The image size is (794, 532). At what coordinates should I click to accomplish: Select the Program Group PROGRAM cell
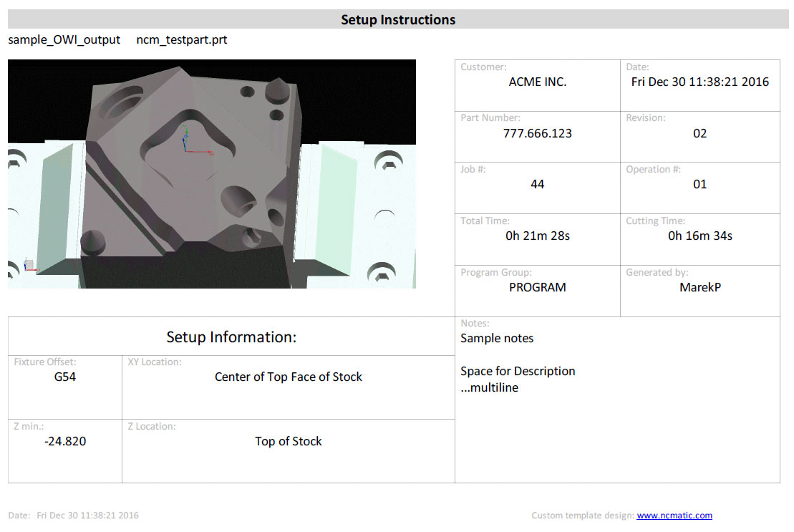[537, 291]
